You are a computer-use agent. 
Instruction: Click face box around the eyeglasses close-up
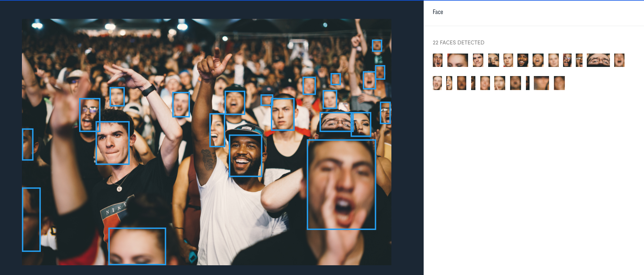(x=336, y=122)
